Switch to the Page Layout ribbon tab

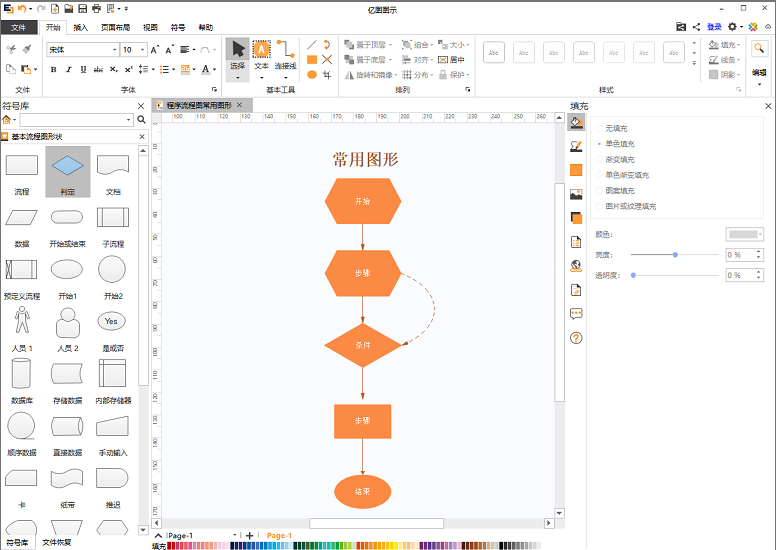point(115,27)
